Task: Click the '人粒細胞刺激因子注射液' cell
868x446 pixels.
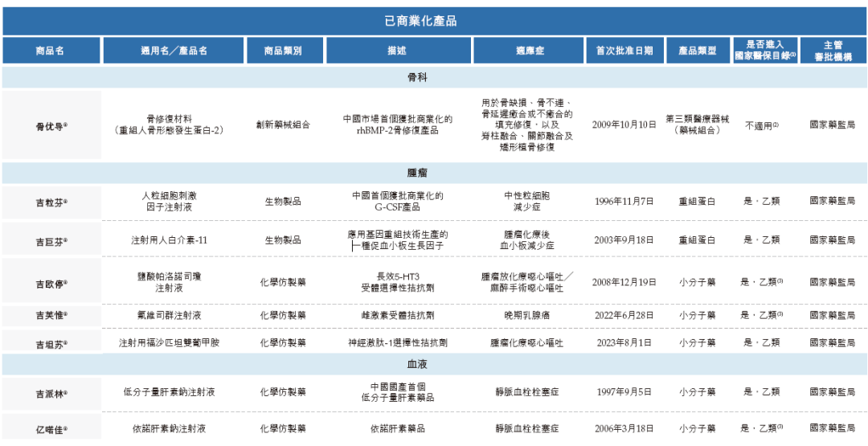Action: click(169, 201)
